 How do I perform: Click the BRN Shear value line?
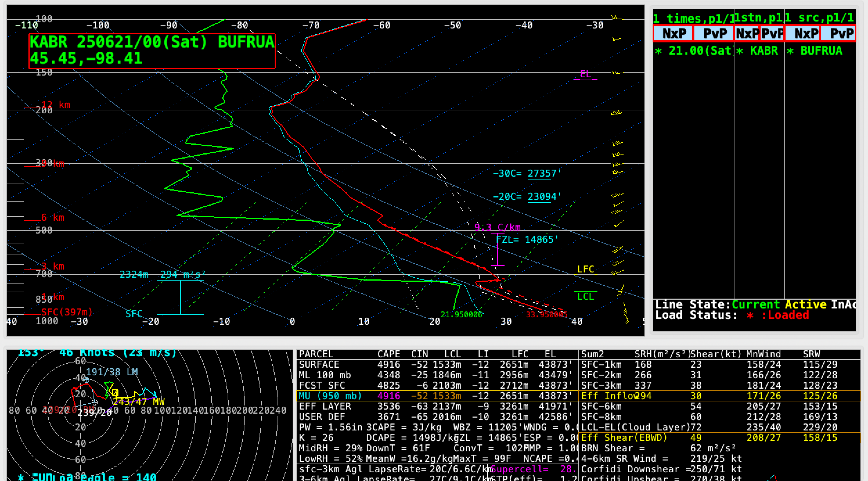[658, 448]
